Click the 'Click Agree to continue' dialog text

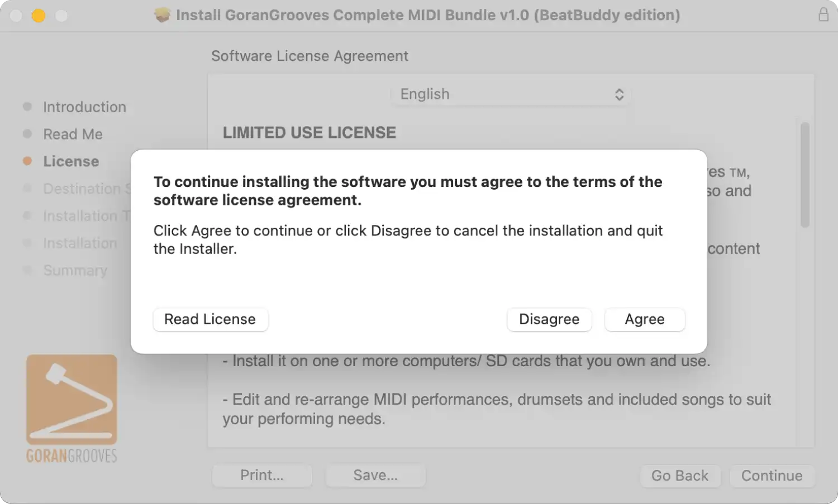408,239
